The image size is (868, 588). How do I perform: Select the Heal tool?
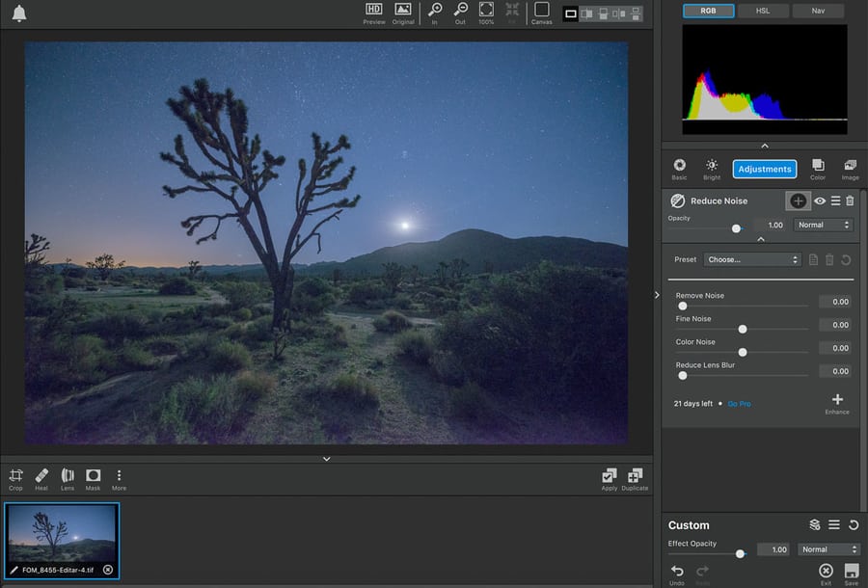point(41,479)
